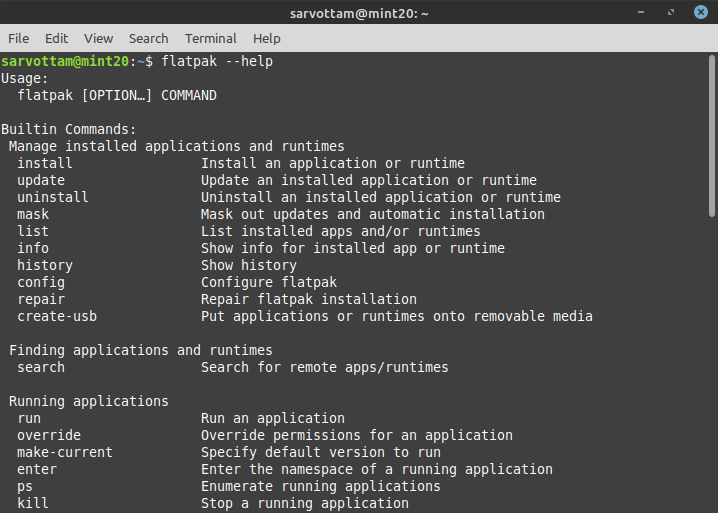This screenshot has height=513, width=718.
Task: Open the View menu
Action: [98, 38]
